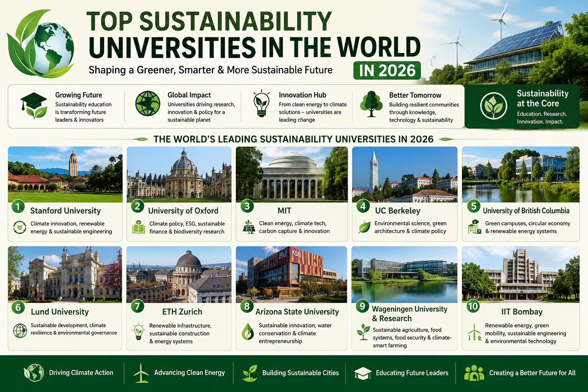Click the Driving Climate Action globe icon
The height and width of the screenshot is (392, 588).
[34, 373]
